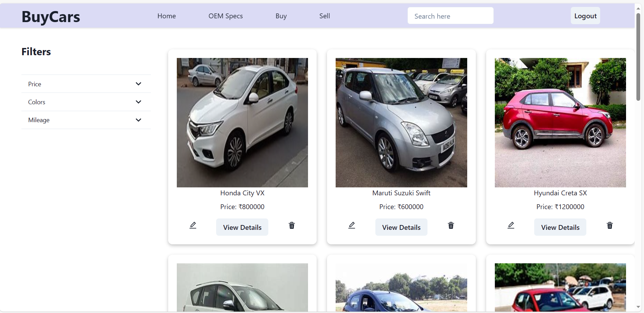
Task: Click inside the search field
Action: click(x=450, y=16)
